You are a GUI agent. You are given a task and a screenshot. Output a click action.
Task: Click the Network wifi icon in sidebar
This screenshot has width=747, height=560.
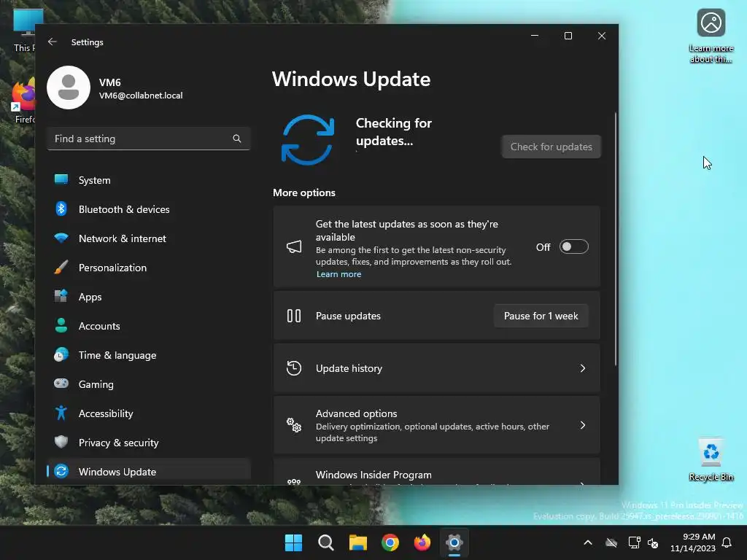[x=61, y=238]
